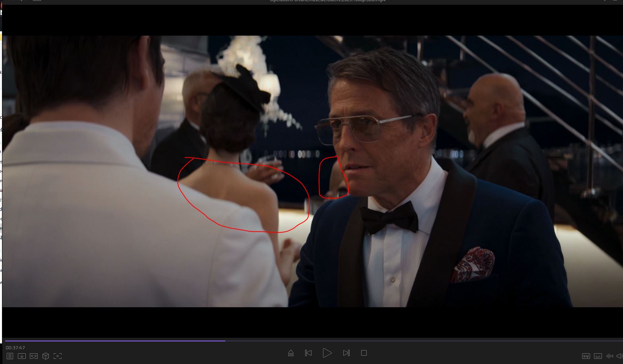Click the unplayed portion of the seek bar

click(x=397, y=341)
